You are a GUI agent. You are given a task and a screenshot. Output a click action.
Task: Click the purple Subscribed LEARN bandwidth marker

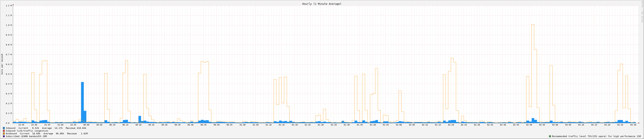tap(4, 136)
